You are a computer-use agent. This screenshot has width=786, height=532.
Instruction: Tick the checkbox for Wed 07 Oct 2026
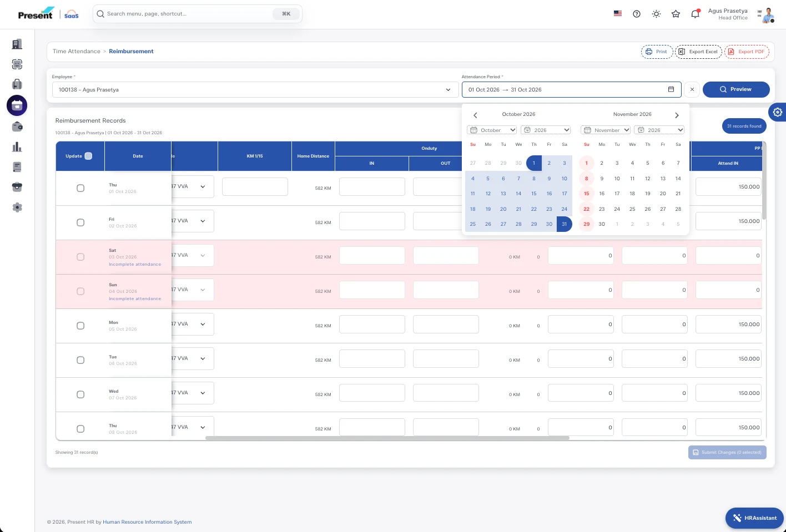tap(80, 394)
